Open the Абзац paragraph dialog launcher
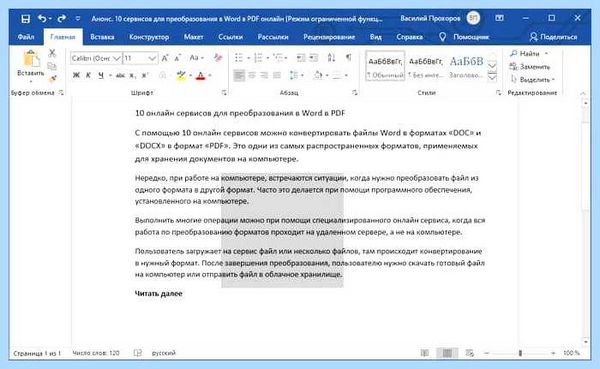Screen dimensions: 600x369 pos(355,93)
